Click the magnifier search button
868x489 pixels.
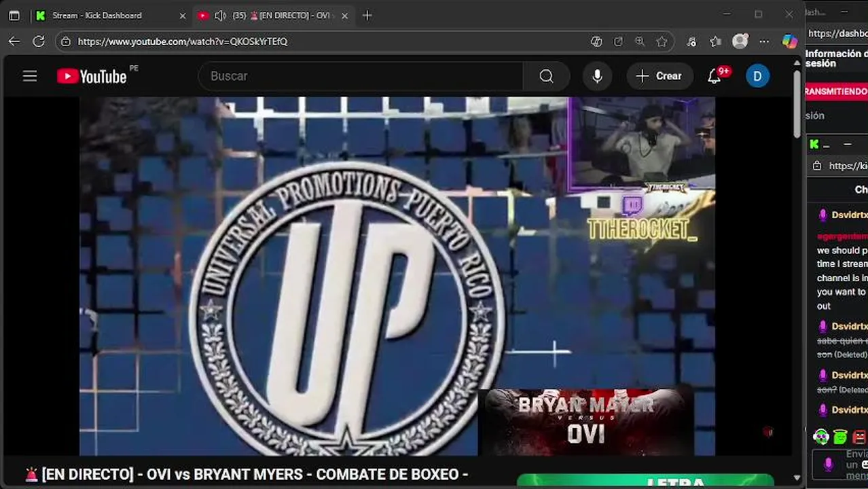(x=547, y=76)
